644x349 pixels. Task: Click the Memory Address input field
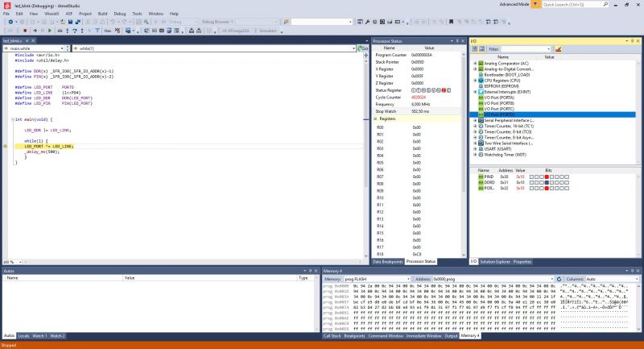click(x=493, y=279)
